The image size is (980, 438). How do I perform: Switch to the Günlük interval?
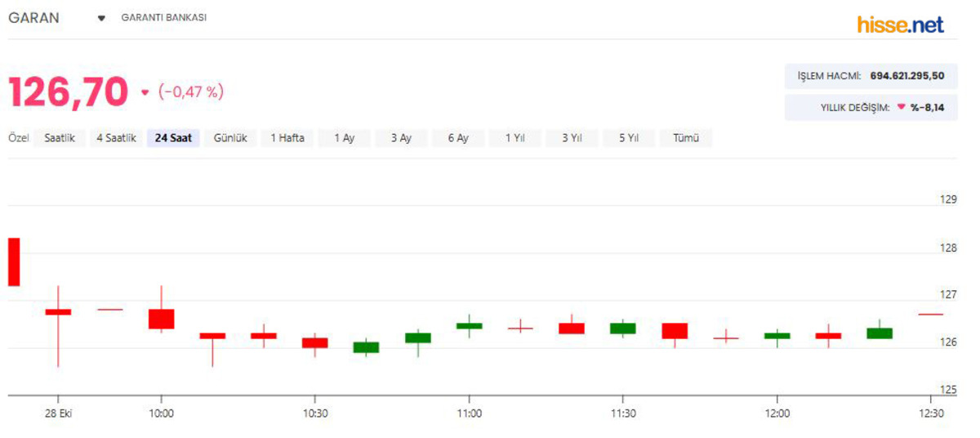[x=230, y=138]
